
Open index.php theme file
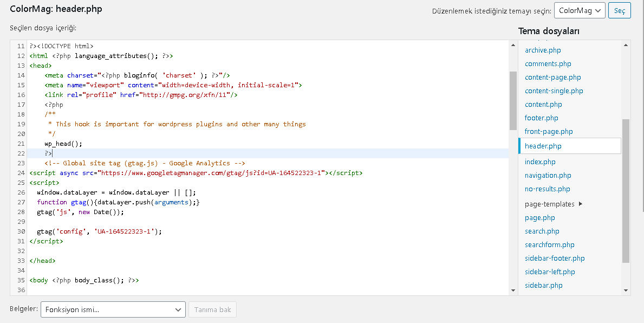(x=540, y=162)
